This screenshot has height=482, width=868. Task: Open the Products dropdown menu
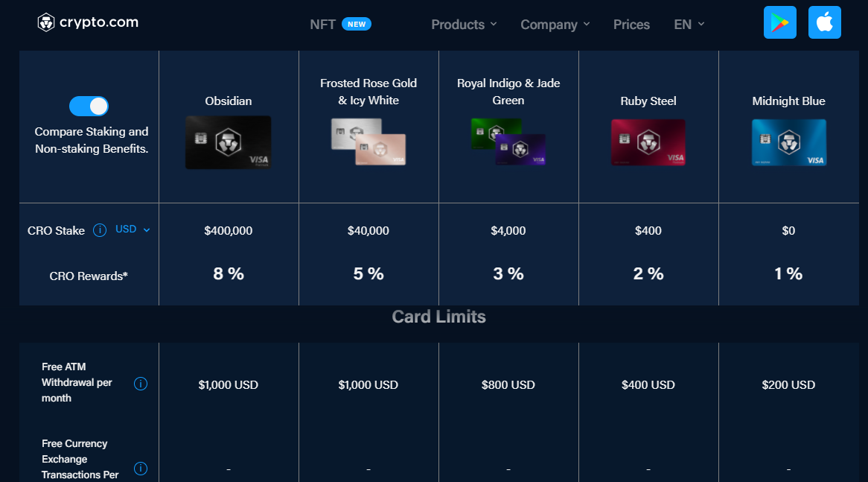click(464, 25)
